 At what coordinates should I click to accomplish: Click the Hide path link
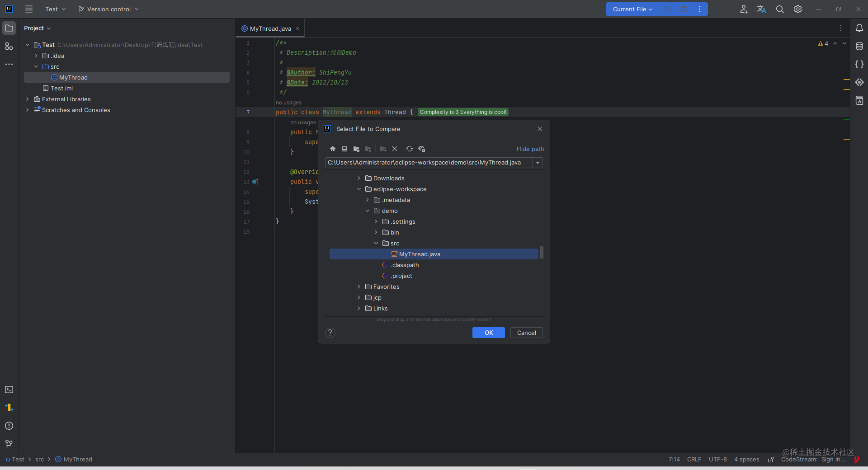coord(530,149)
